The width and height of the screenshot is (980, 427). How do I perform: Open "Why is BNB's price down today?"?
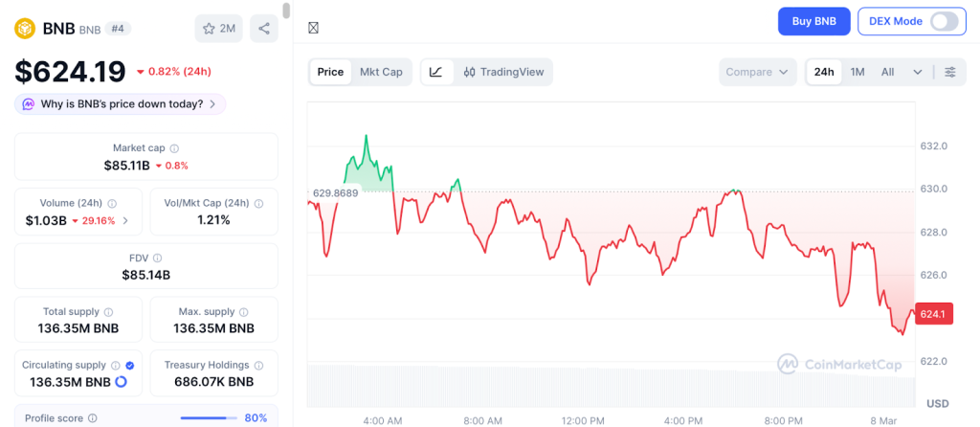click(x=121, y=103)
